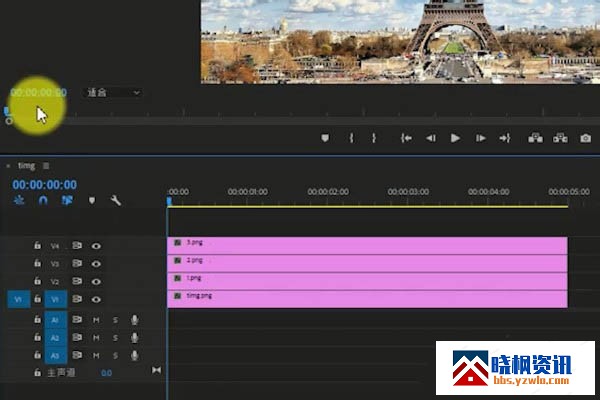The height and width of the screenshot is (400, 600).
Task: Go to the Out point
Action: tap(505, 138)
